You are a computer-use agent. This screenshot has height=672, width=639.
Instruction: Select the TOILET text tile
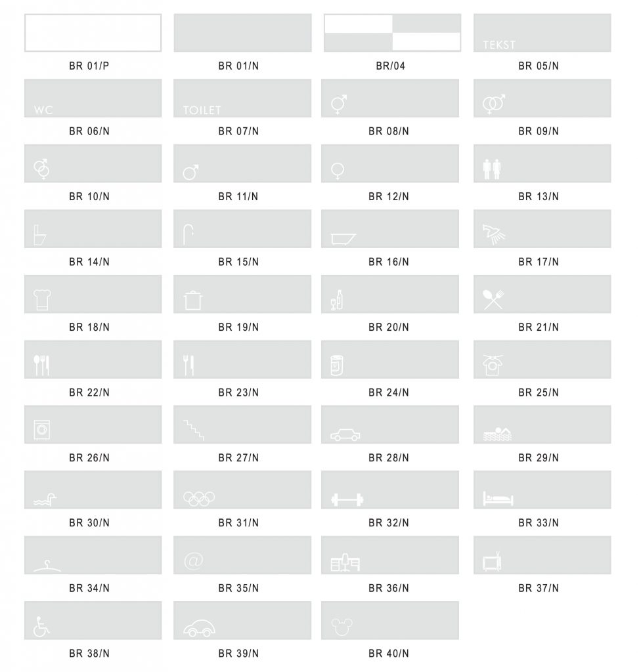(x=242, y=98)
